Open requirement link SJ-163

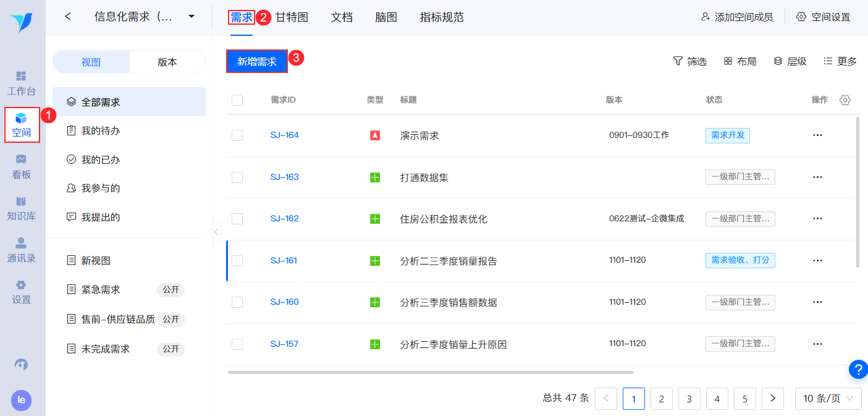284,177
